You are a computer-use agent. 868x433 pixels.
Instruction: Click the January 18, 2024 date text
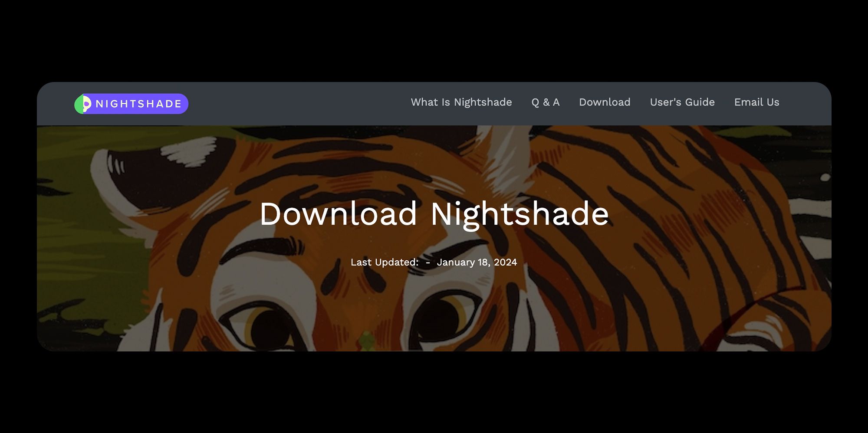[x=477, y=262]
